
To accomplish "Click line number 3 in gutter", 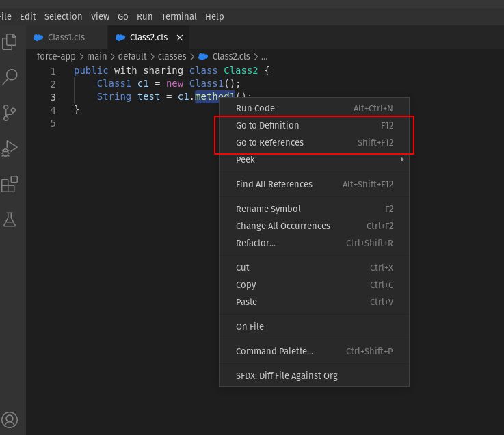I will (x=53, y=97).
